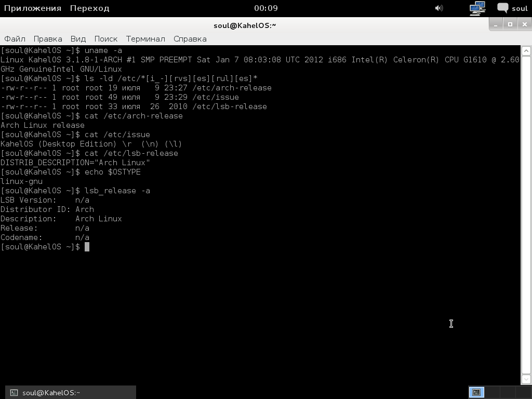532x399 pixels.
Task: Open the Вид menu
Action: coord(78,39)
